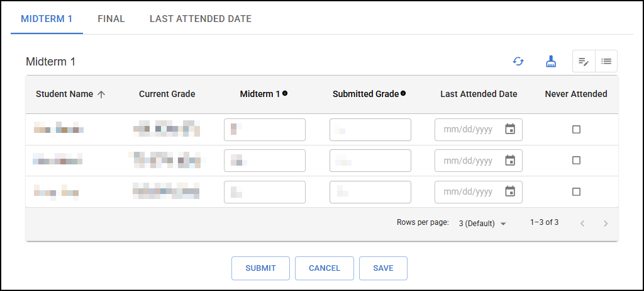Open calendar picker in second student row
Screen dimensions: 644x291
pos(510,161)
